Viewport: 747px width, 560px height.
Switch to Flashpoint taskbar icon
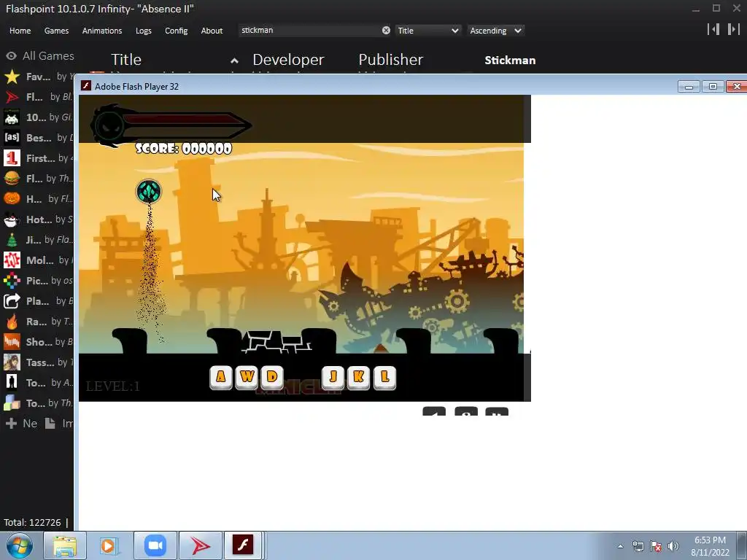200,545
